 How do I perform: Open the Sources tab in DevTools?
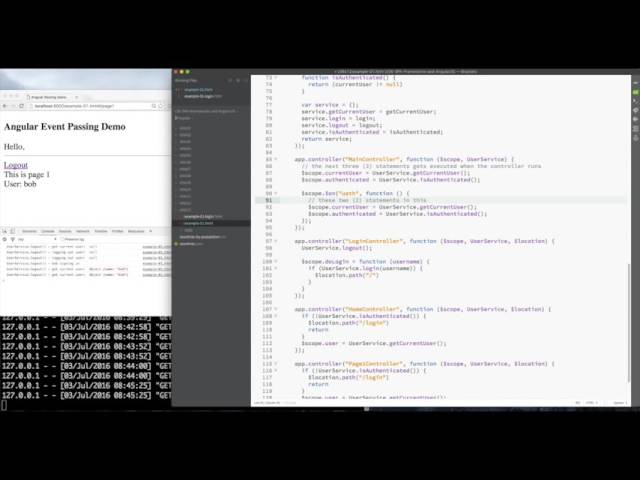[x=65, y=231]
